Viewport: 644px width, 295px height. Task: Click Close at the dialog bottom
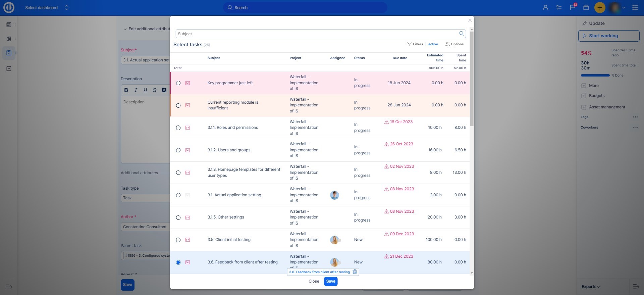click(314, 281)
